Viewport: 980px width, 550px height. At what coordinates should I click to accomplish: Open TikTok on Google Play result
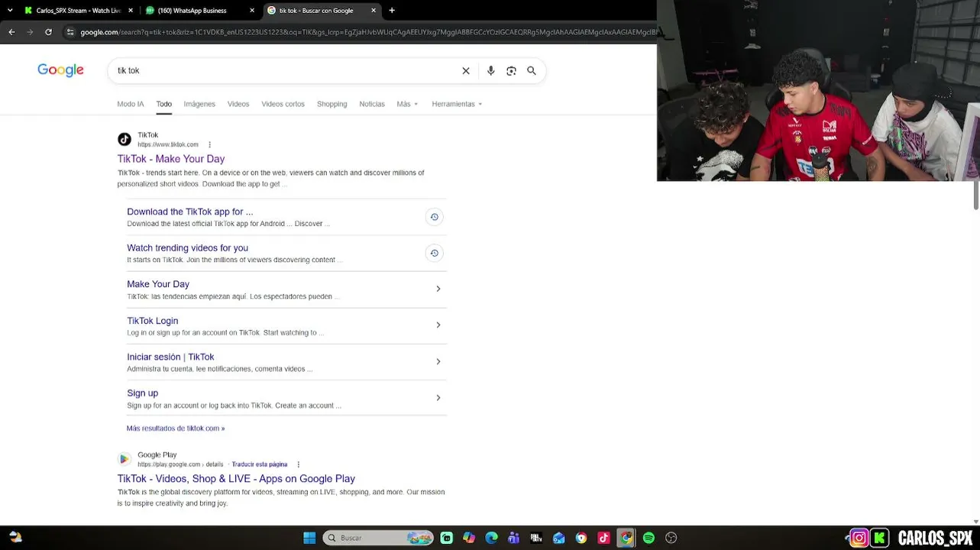click(x=236, y=479)
